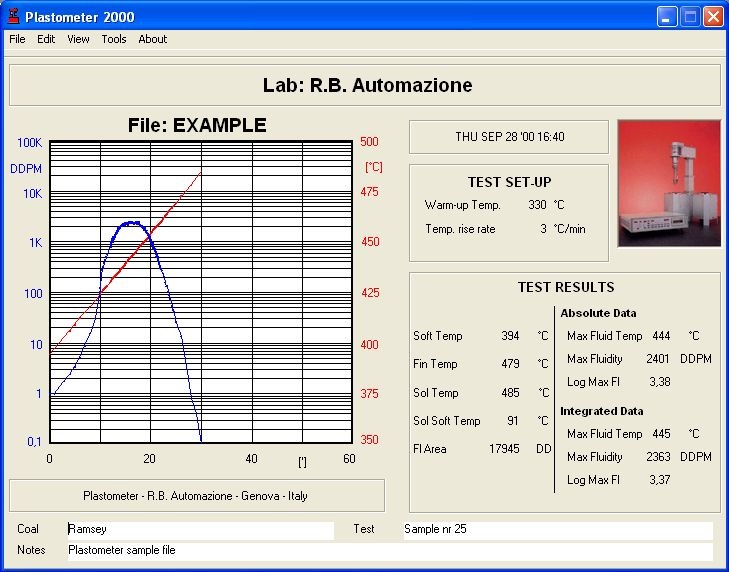Click the Plastometer - R.B. Automazione - Genova footer
This screenshot has height=572, width=729.
click(x=195, y=496)
